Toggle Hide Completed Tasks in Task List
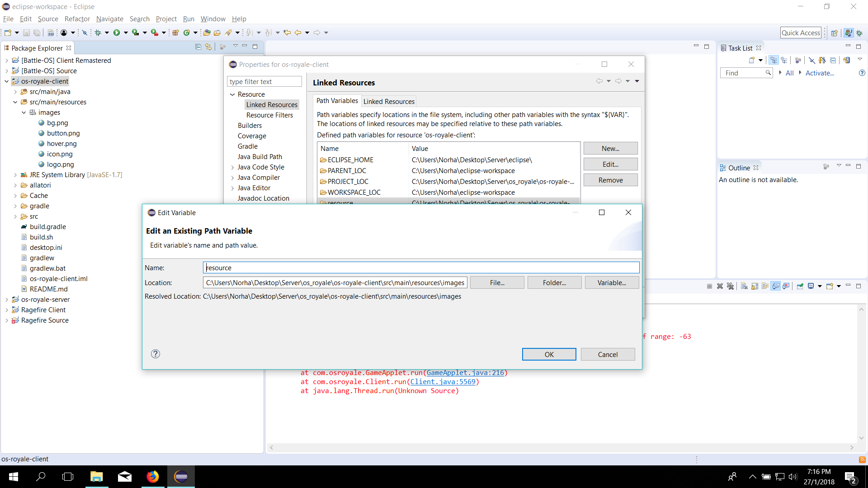868x488 pixels. tap(812, 60)
